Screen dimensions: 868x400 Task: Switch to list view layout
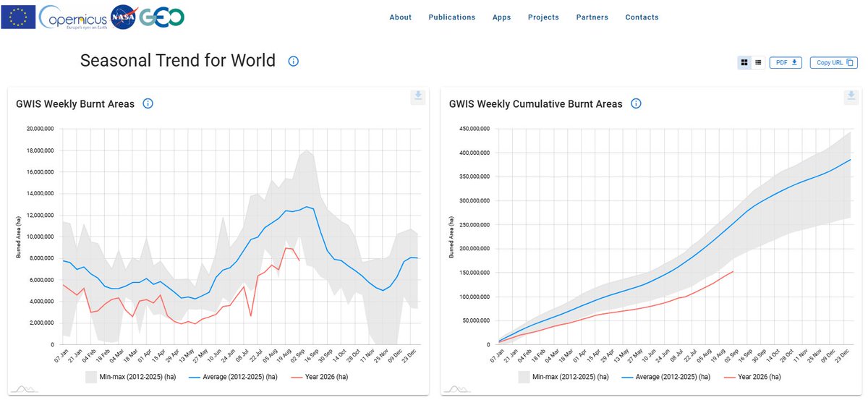pos(758,63)
